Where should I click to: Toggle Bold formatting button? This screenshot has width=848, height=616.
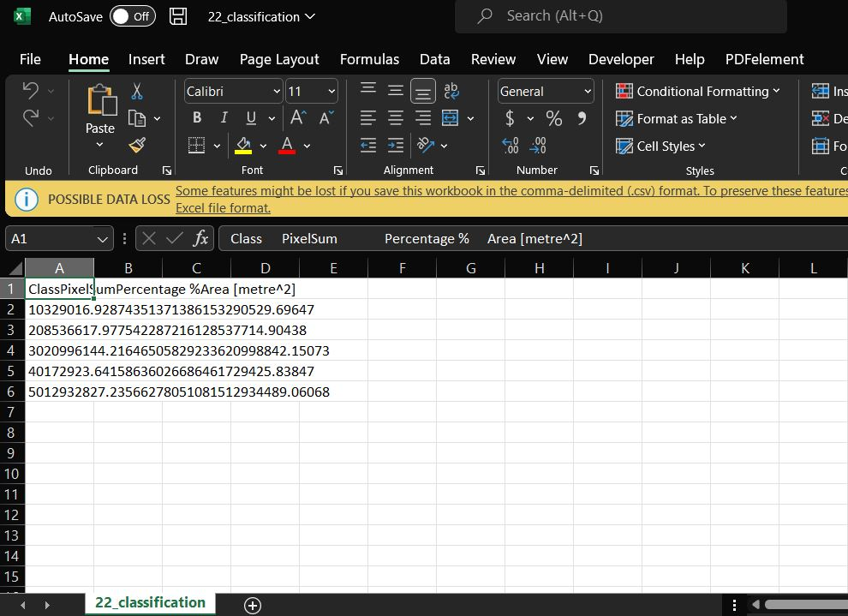click(x=197, y=118)
